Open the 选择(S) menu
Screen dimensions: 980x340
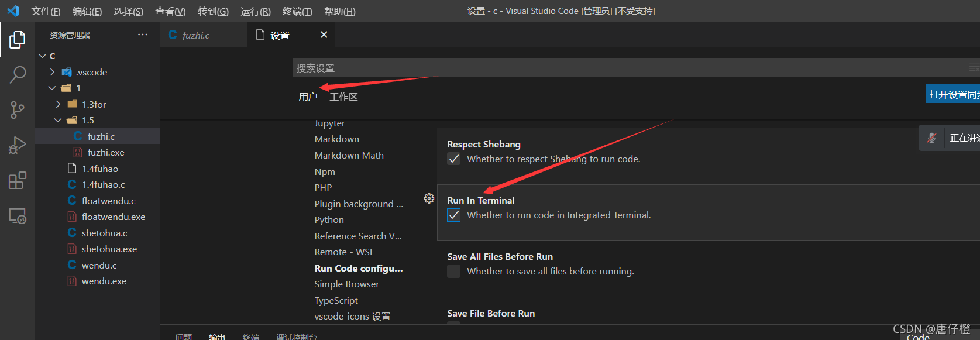(x=128, y=11)
